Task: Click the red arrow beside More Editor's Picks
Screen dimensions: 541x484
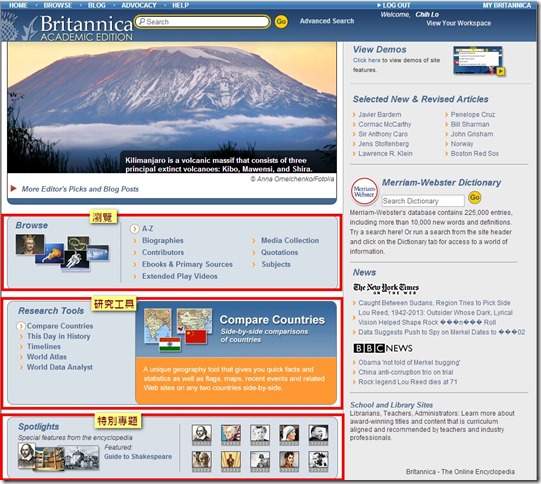Action: [13, 188]
